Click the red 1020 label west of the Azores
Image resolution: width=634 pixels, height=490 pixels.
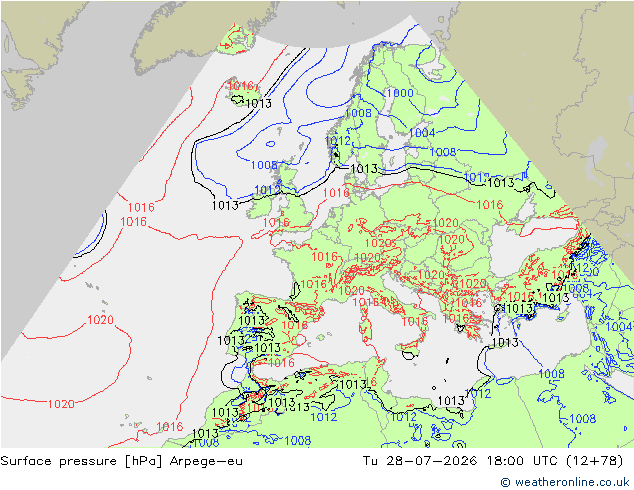[100, 320]
